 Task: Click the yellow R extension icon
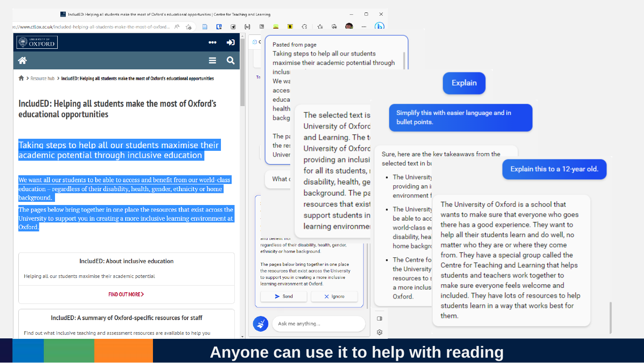pos(290,27)
